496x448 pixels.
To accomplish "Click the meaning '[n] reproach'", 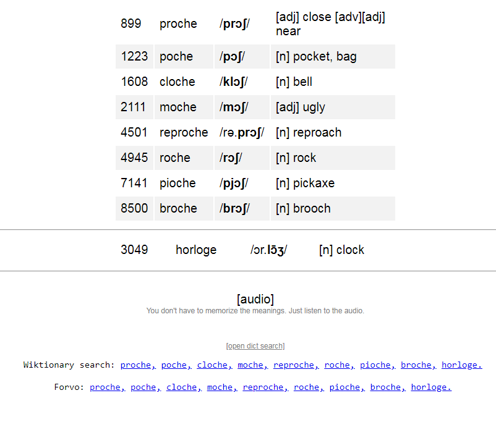I will (309, 132).
